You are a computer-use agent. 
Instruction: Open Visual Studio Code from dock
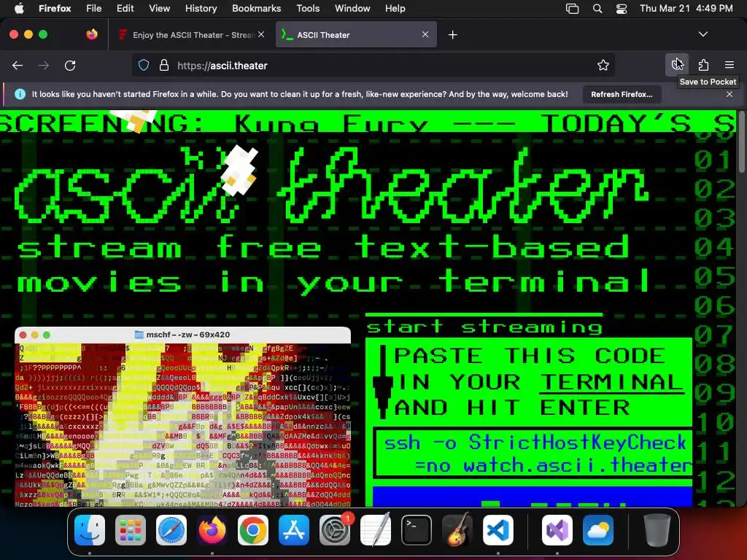point(498,530)
